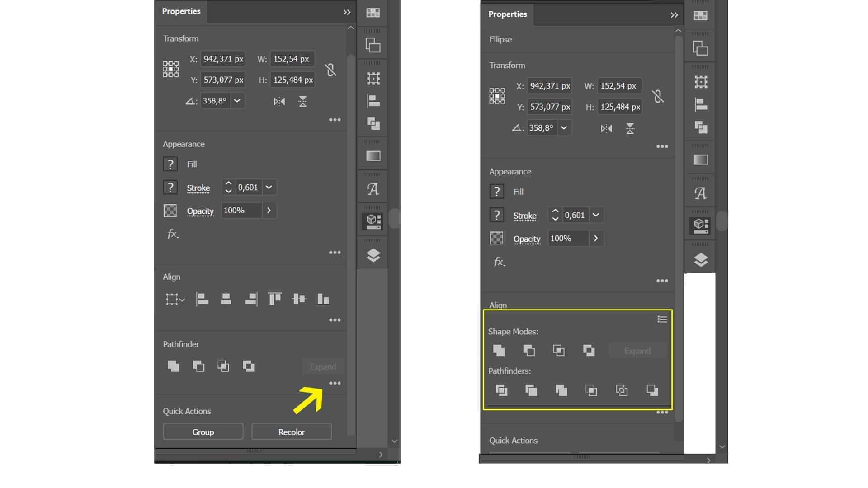Click horizontal align right icon in Align section
This screenshot has width=868, height=488.
point(251,299)
